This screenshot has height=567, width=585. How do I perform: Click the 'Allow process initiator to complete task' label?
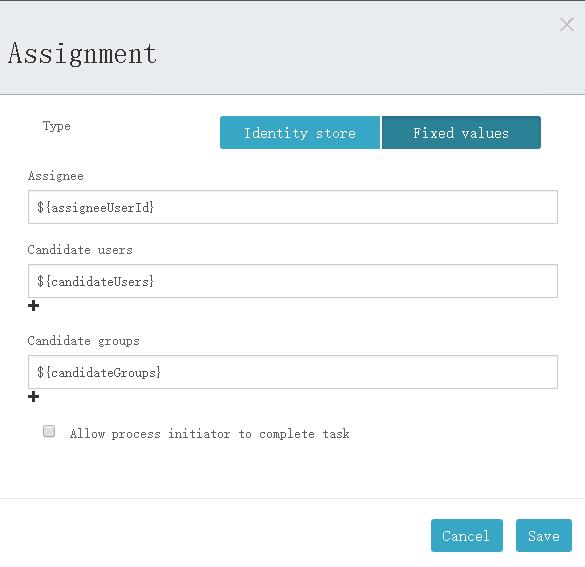click(x=210, y=434)
